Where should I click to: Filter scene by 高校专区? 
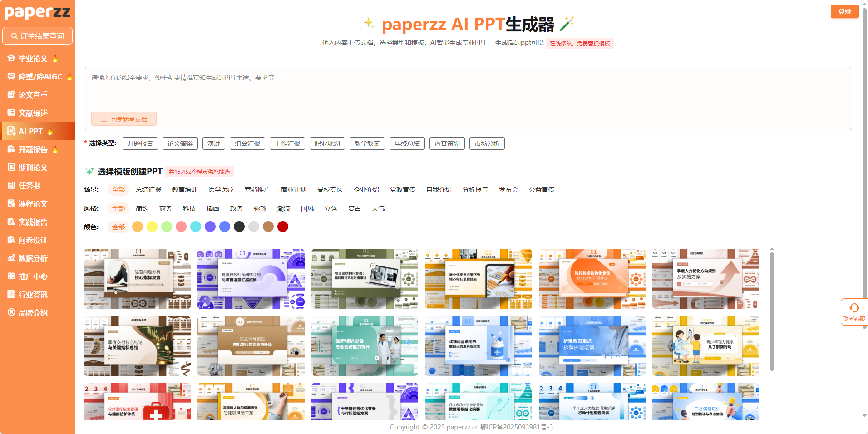tap(330, 190)
